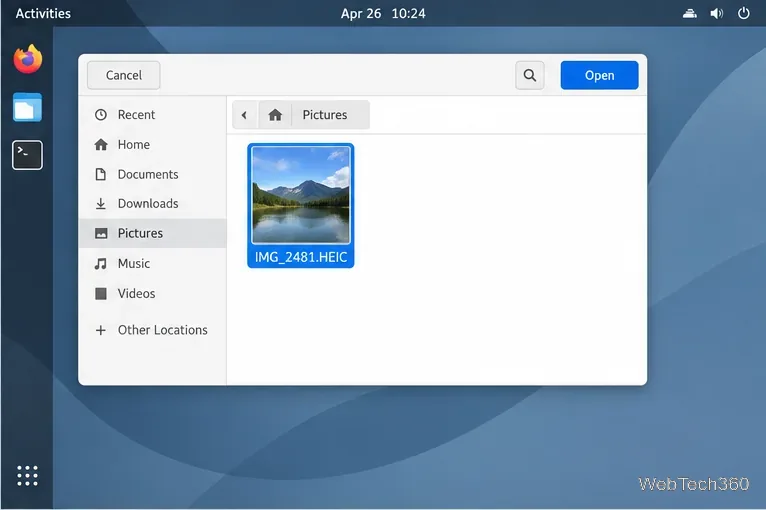Select the IMG_2481.HEIC thumbnail image

point(301,195)
